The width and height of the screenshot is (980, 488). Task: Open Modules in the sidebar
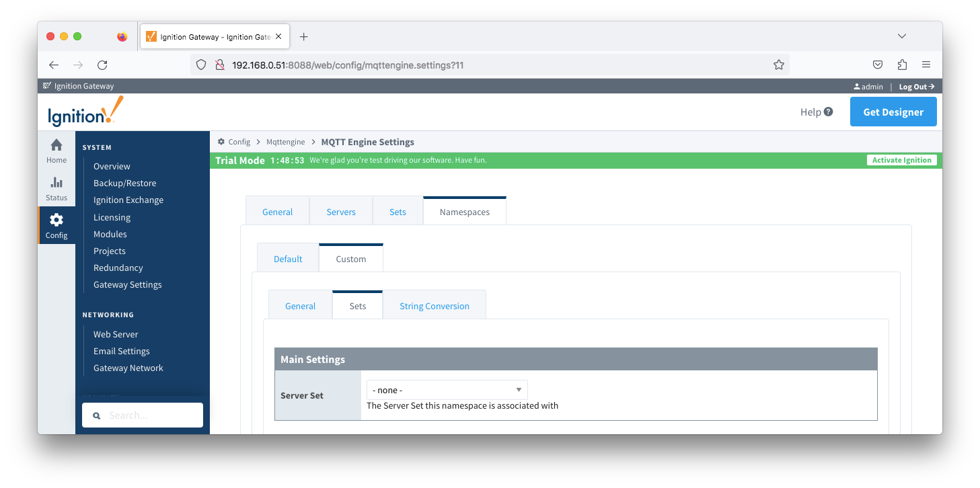(110, 234)
